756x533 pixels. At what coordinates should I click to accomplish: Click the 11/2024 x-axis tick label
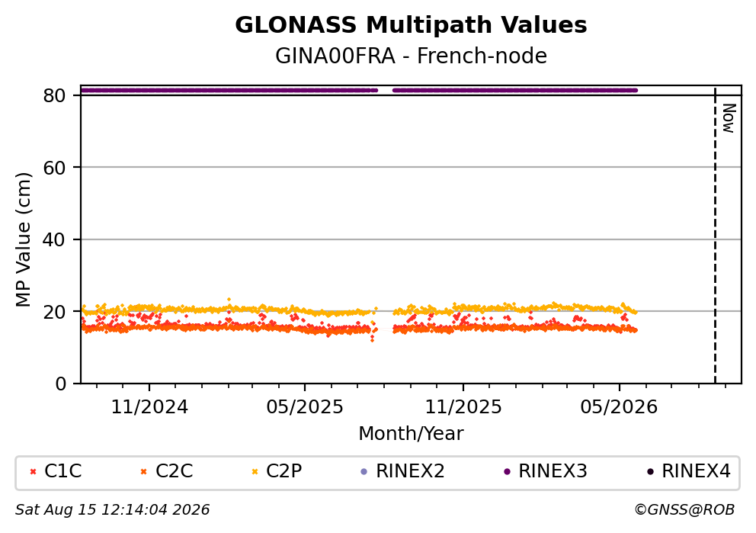149,407
